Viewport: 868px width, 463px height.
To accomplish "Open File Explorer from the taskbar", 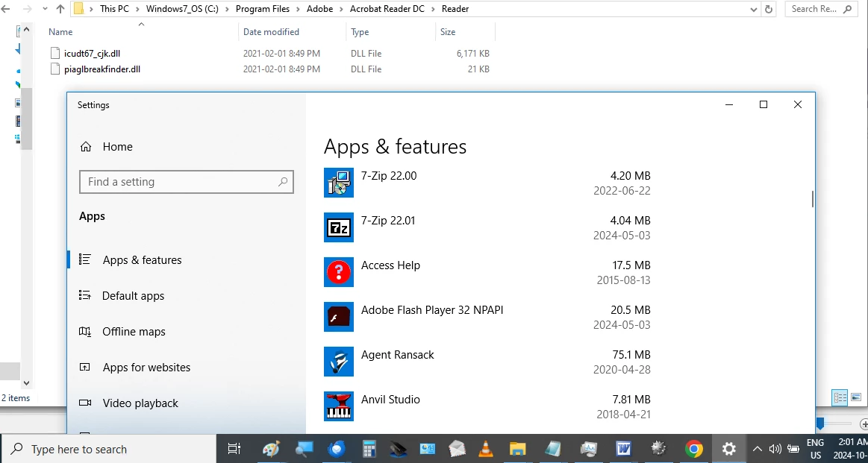I will 517,449.
